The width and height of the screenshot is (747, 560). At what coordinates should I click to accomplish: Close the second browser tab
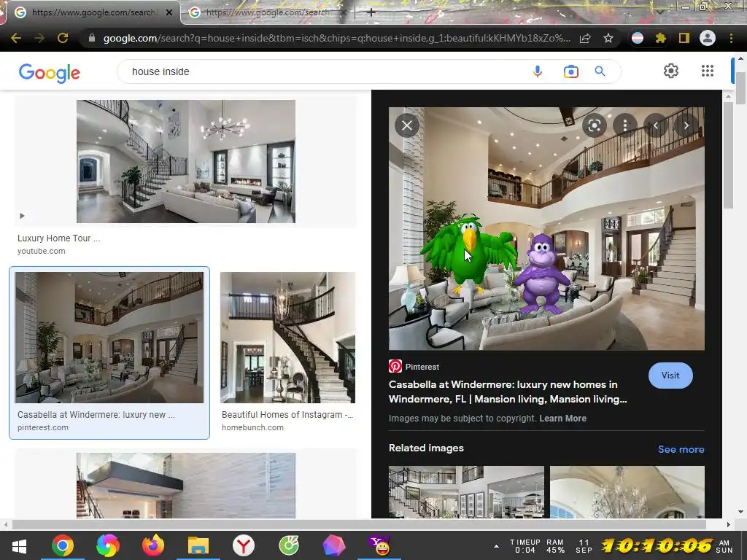click(343, 13)
